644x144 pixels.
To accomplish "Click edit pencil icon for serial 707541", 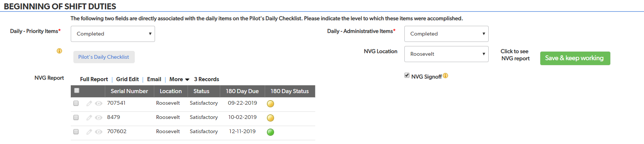I will point(89,104).
